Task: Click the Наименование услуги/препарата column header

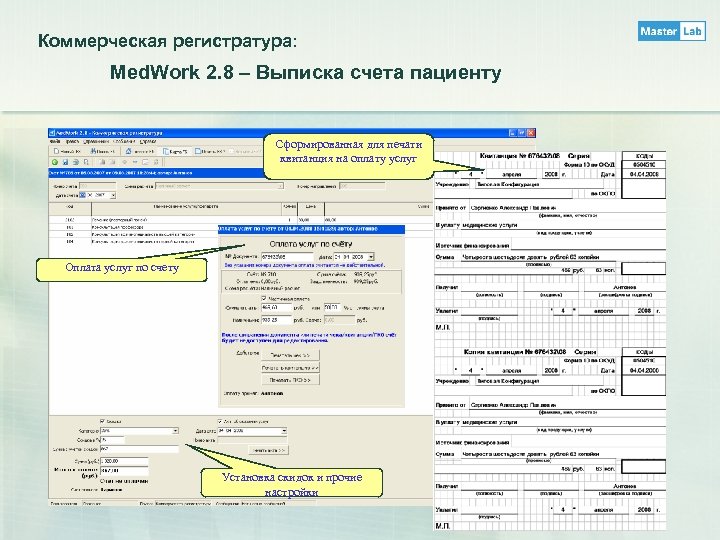Action: point(186,208)
